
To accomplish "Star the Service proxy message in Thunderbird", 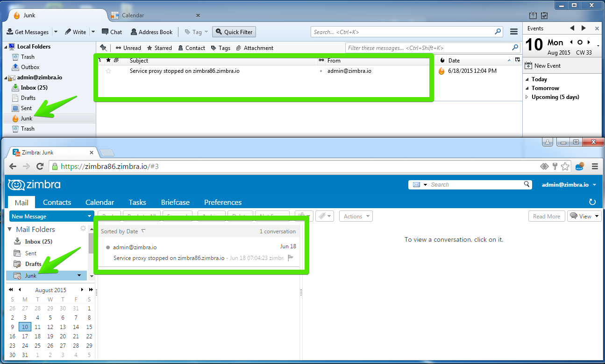I will [108, 71].
